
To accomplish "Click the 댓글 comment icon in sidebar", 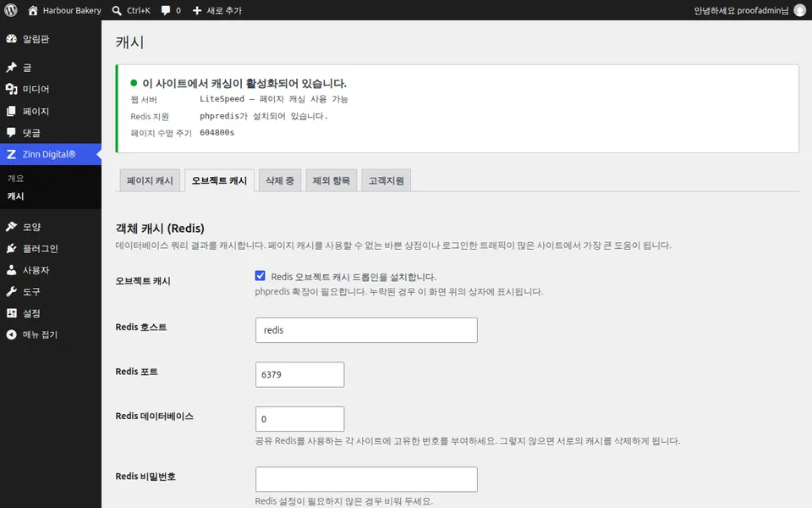I will click(11, 133).
